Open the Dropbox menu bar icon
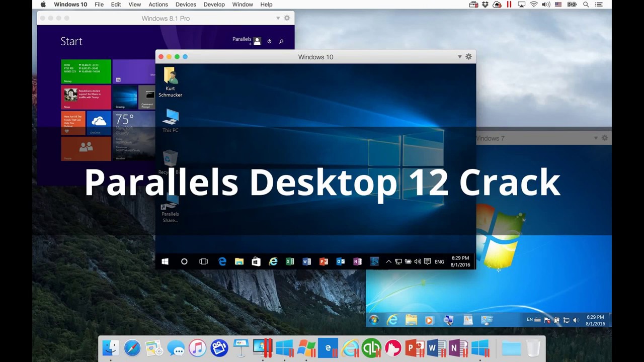644x362 pixels. pyautogui.click(x=485, y=5)
